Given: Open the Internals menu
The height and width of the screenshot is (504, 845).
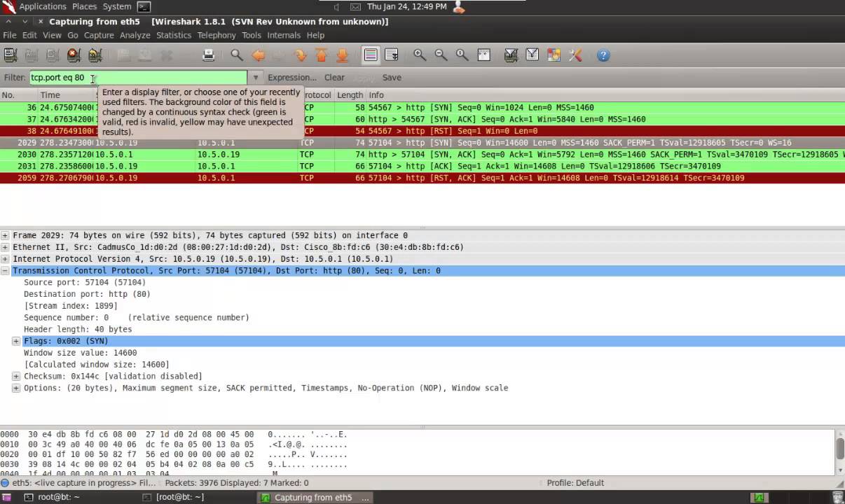Looking at the screenshot, I should [x=284, y=35].
